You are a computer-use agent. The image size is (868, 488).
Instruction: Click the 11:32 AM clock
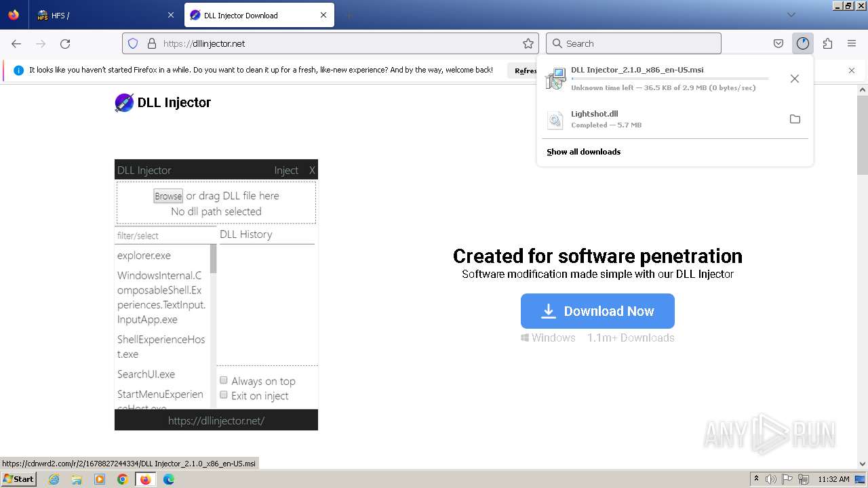coord(833,479)
